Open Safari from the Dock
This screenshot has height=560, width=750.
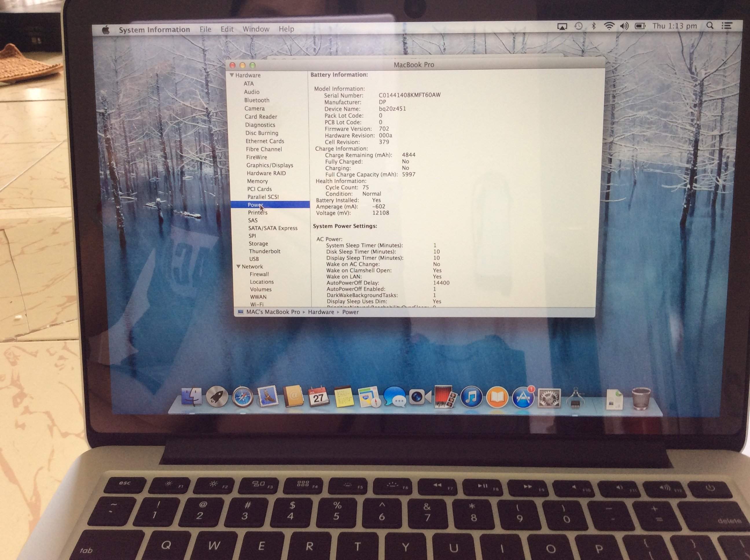pyautogui.click(x=242, y=397)
